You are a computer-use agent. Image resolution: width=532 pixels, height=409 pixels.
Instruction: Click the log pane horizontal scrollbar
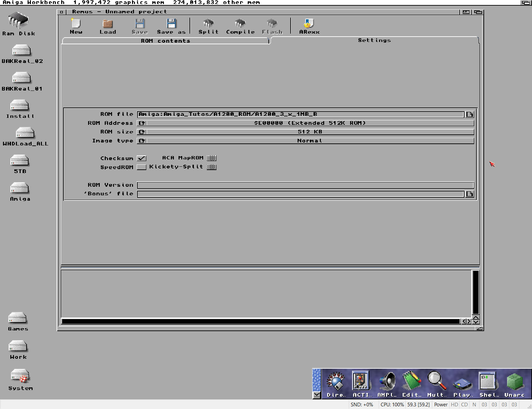[261, 321]
